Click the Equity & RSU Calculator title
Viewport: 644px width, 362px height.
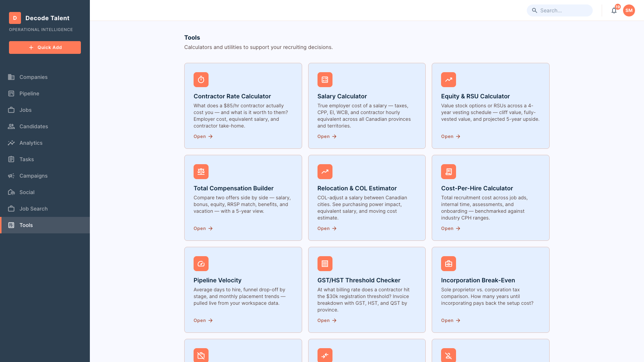[x=476, y=96]
